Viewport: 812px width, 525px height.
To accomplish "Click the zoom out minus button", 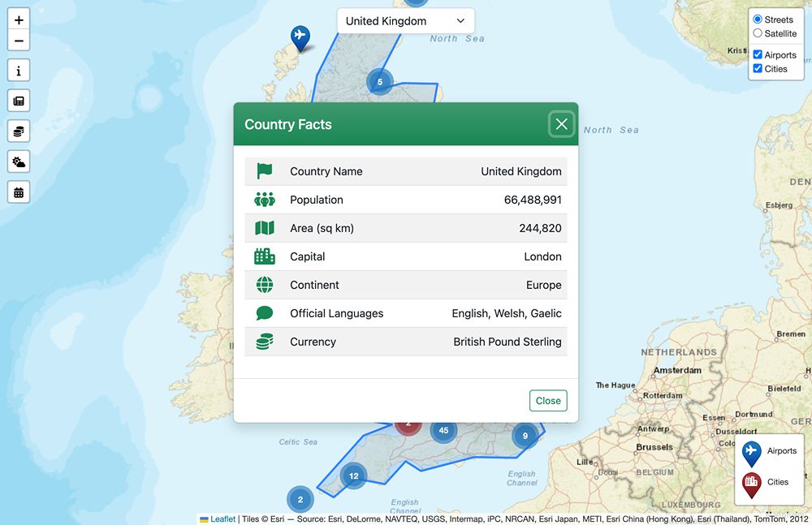I will [x=19, y=41].
